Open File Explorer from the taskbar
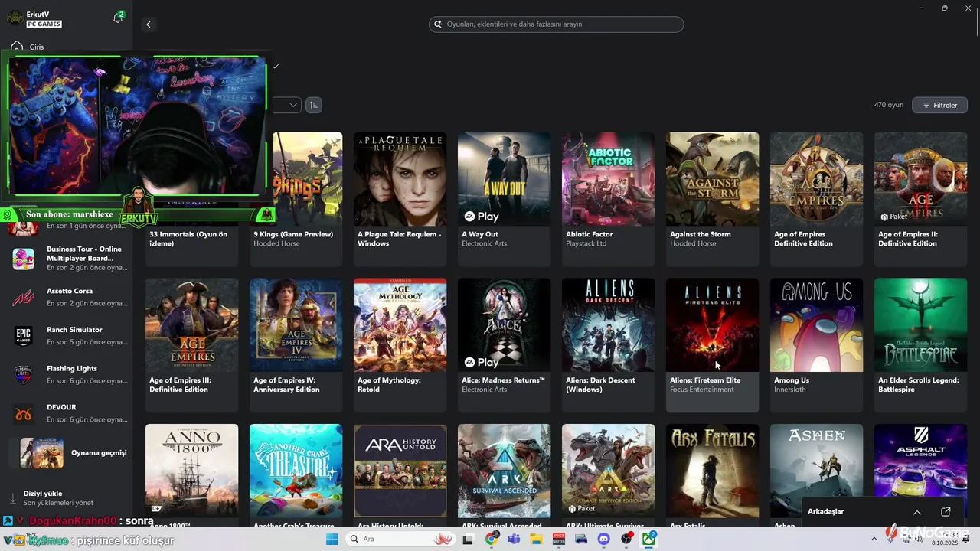Viewport: 980px width, 551px height. pos(536,540)
